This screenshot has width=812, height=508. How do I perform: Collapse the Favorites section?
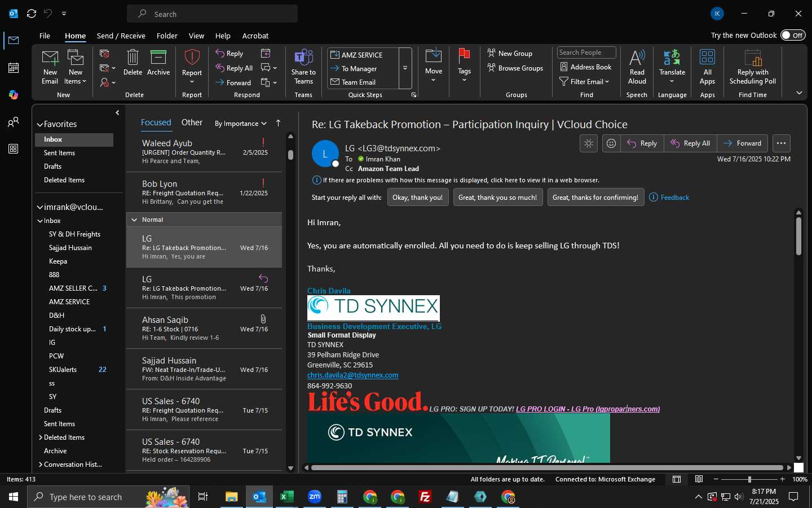tap(40, 124)
